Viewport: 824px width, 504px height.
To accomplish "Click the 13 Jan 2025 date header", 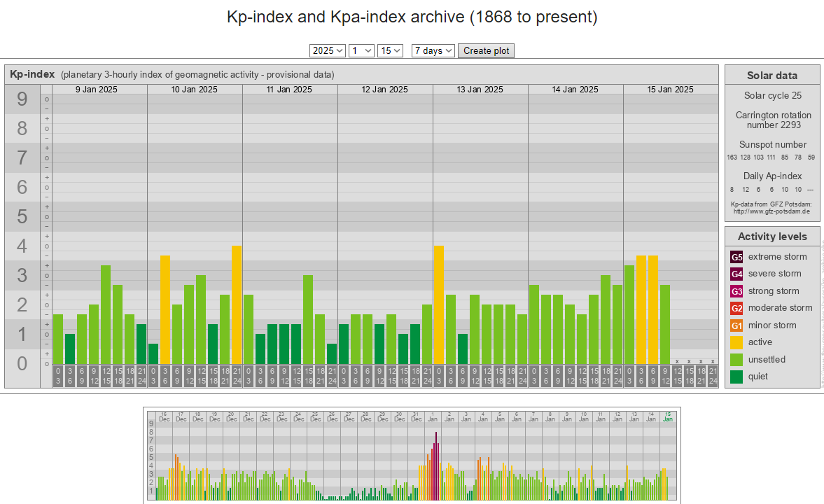I will pyautogui.click(x=480, y=90).
